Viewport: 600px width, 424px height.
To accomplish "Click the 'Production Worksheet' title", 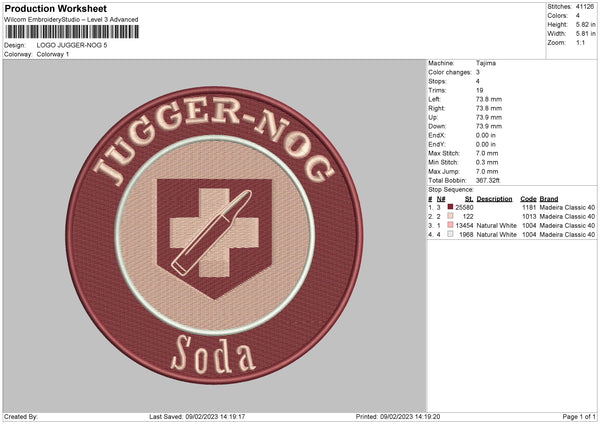I will (55, 8).
